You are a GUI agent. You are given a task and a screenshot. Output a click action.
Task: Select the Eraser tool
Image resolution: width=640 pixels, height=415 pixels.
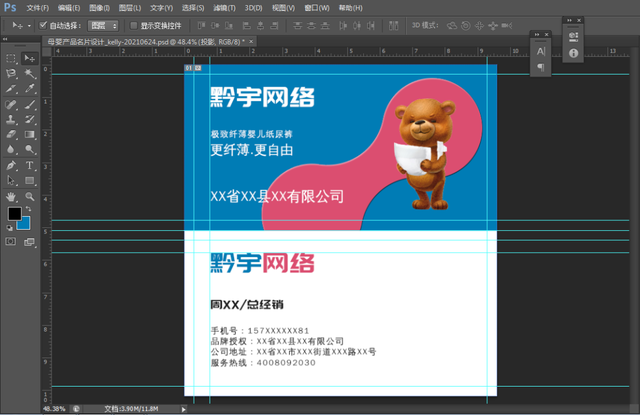coord(11,134)
